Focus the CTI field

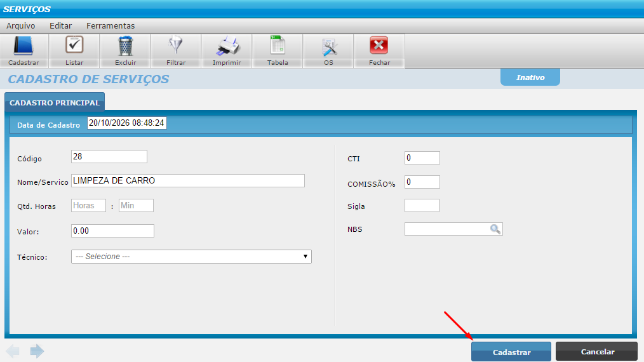click(422, 158)
